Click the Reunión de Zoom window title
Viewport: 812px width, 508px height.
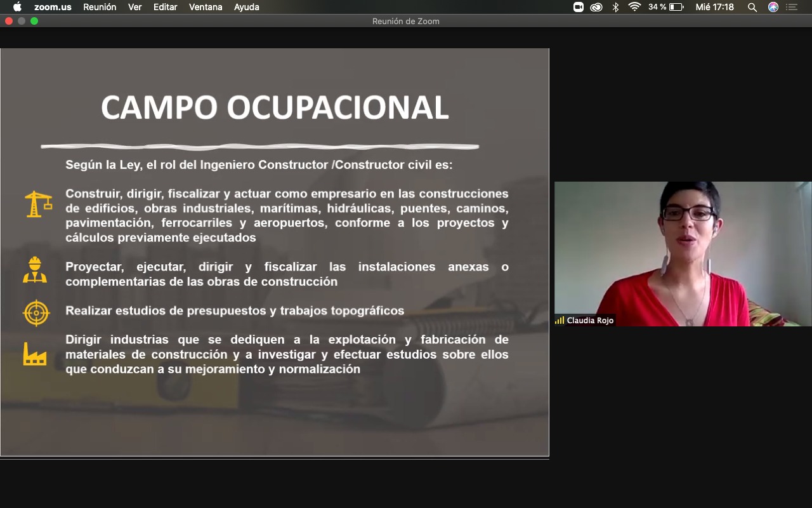click(406, 21)
